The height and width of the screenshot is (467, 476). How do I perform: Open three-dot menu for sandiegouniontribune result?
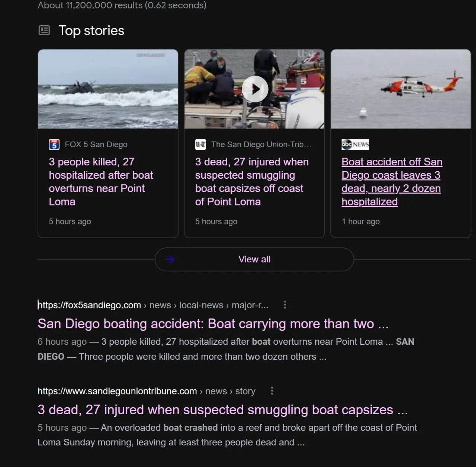pos(272,391)
